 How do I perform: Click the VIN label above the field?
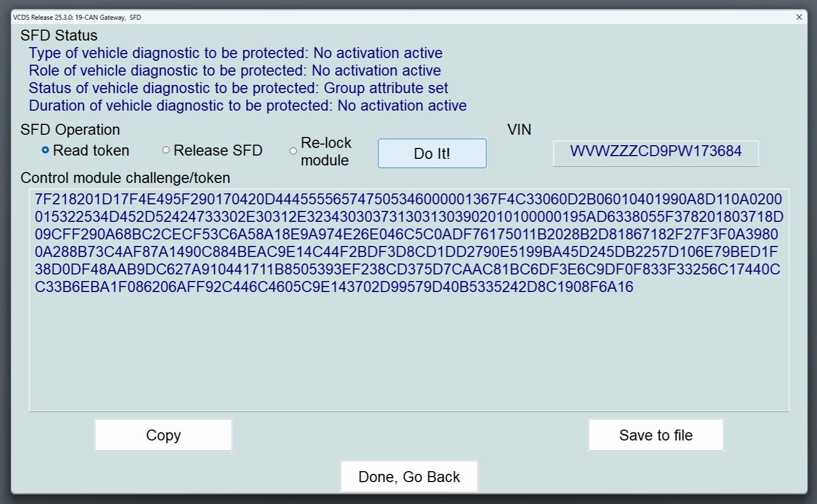[519, 130]
